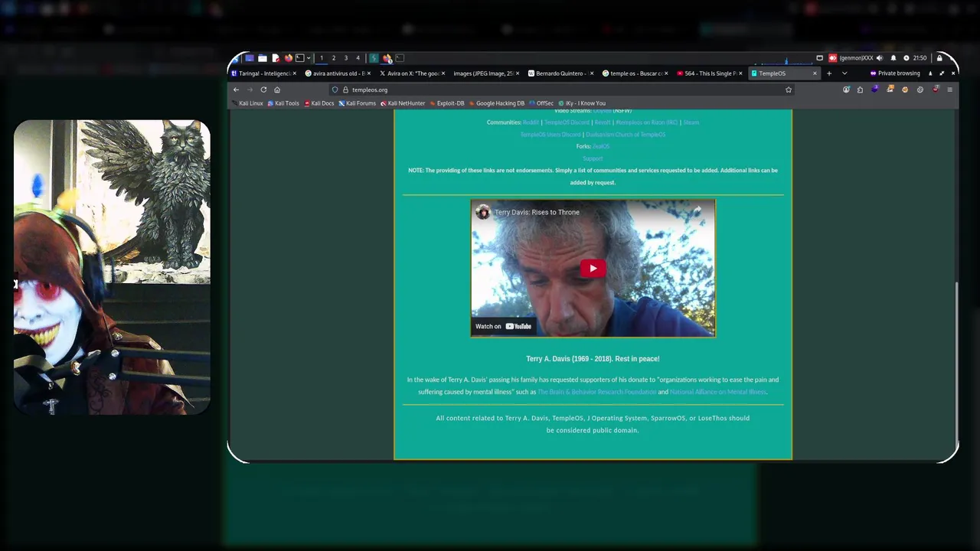
Task: Switch to the 'Avira on X' tab
Action: [413, 73]
